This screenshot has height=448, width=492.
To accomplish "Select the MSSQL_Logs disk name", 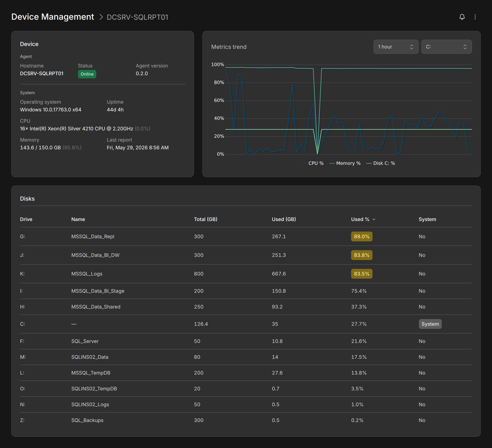I will point(87,274).
